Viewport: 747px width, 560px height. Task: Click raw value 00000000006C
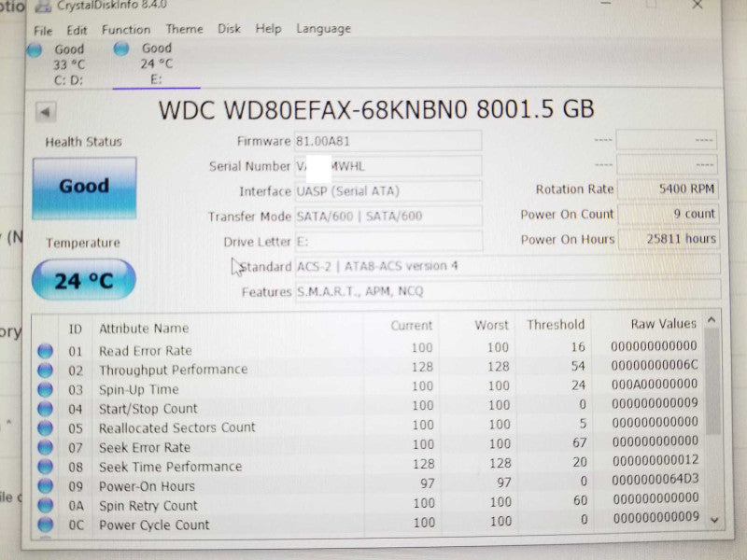(655, 365)
